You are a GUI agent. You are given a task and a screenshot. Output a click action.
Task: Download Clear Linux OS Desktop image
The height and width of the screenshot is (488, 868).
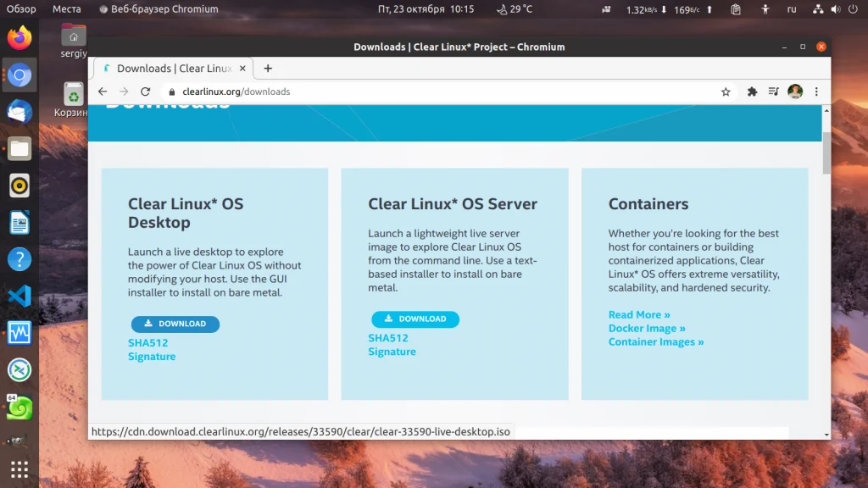coord(175,324)
